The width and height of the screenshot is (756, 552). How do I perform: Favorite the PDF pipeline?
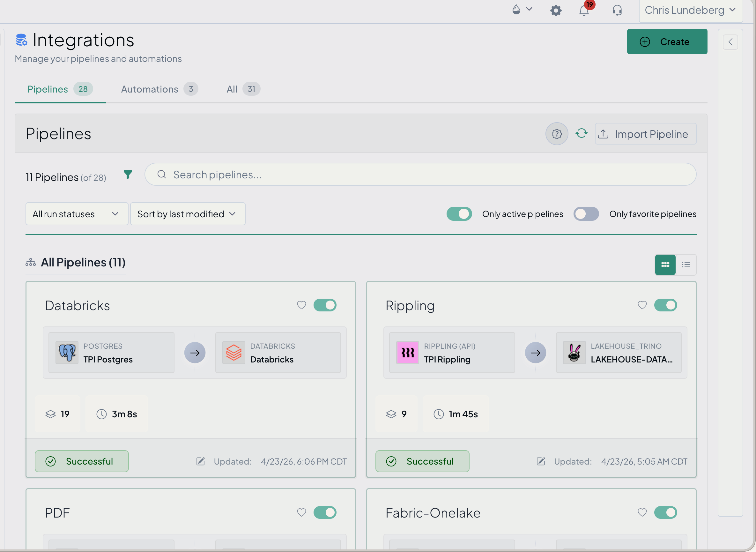(x=301, y=512)
